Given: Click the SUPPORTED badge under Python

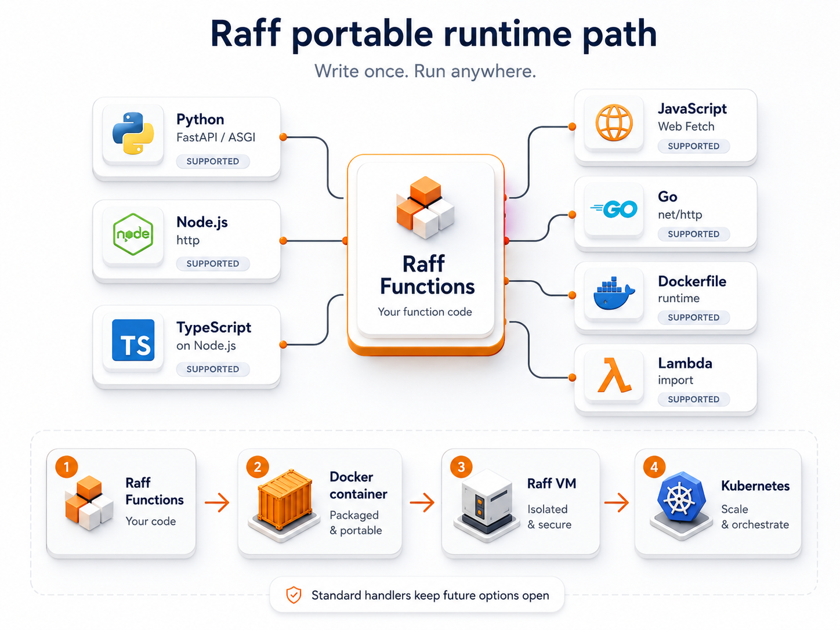Looking at the screenshot, I should tap(213, 161).
